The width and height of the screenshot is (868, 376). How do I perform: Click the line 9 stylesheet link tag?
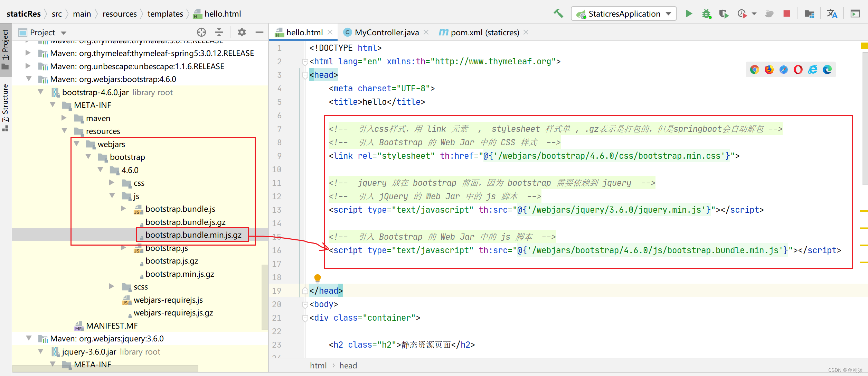pos(534,156)
